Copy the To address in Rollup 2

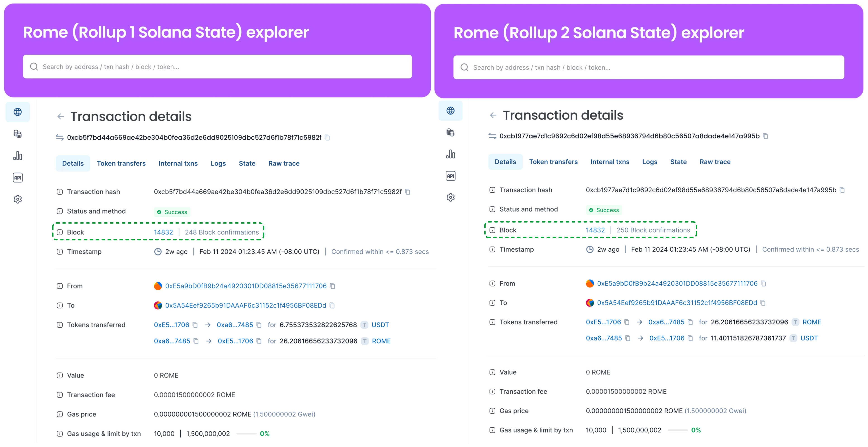(x=763, y=303)
